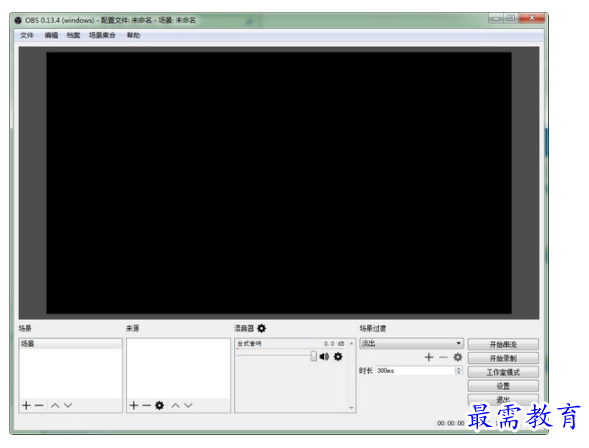
Task: Close the OBS window
Action: pyautogui.click(x=532, y=18)
